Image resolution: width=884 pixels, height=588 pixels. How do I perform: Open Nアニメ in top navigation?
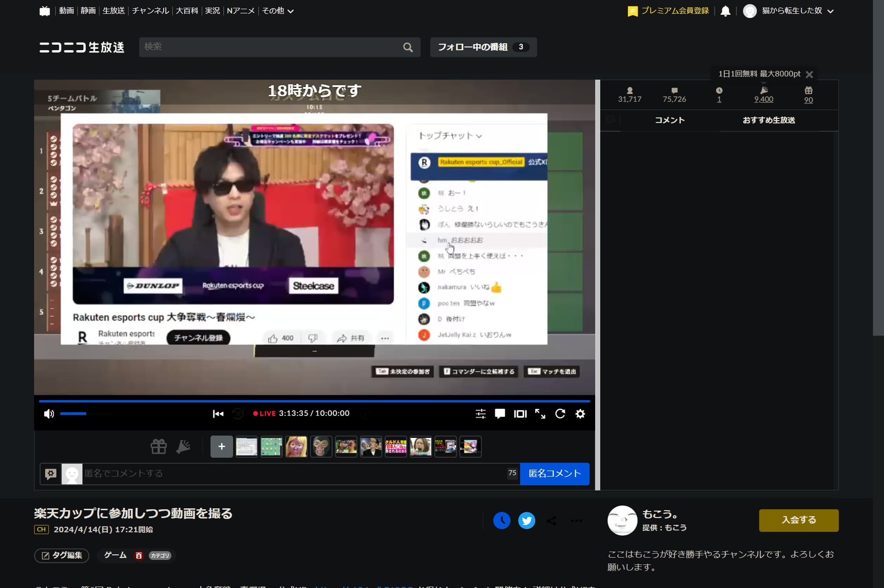point(240,11)
